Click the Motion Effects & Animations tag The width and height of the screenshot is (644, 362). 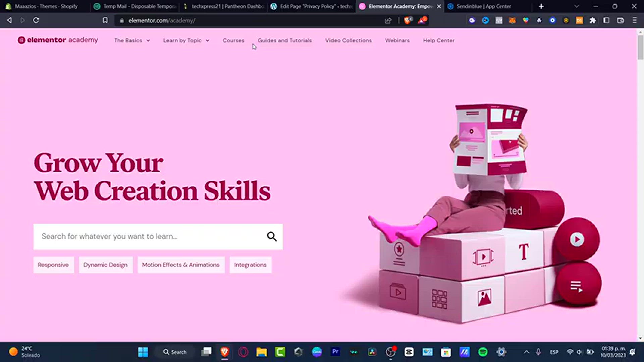181,265
